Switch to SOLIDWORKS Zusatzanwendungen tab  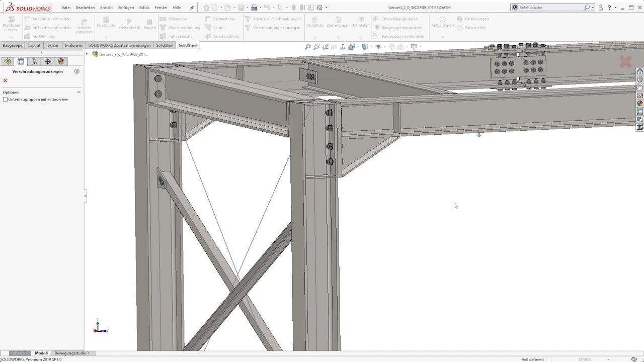pyautogui.click(x=120, y=45)
